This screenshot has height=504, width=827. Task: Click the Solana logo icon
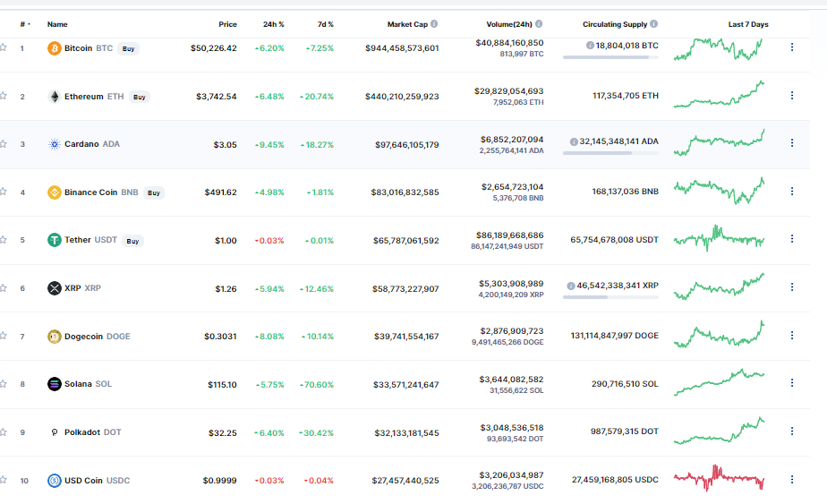(55, 384)
